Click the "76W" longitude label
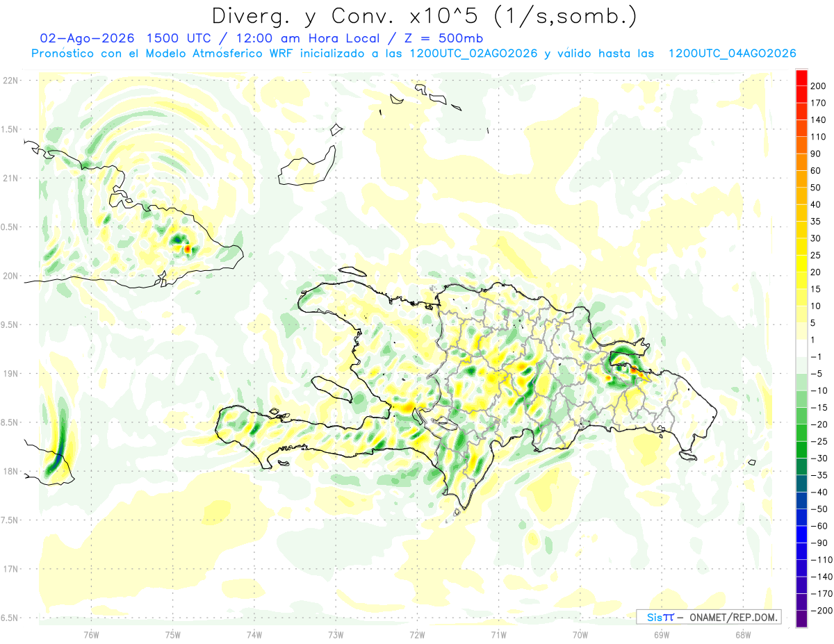Viewport: 834px width, 644px height. (x=91, y=635)
